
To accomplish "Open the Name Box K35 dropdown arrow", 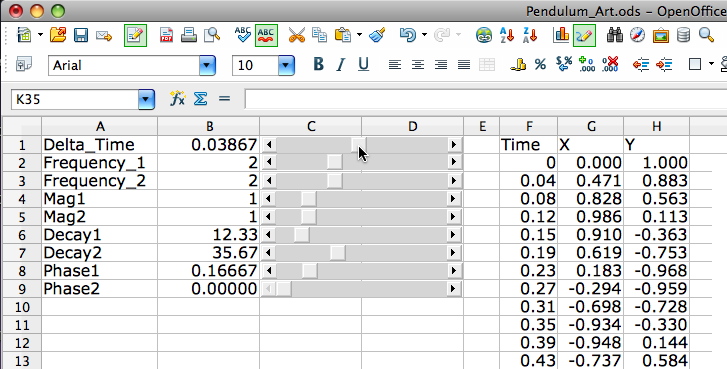I will pyautogui.click(x=146, y=99).
